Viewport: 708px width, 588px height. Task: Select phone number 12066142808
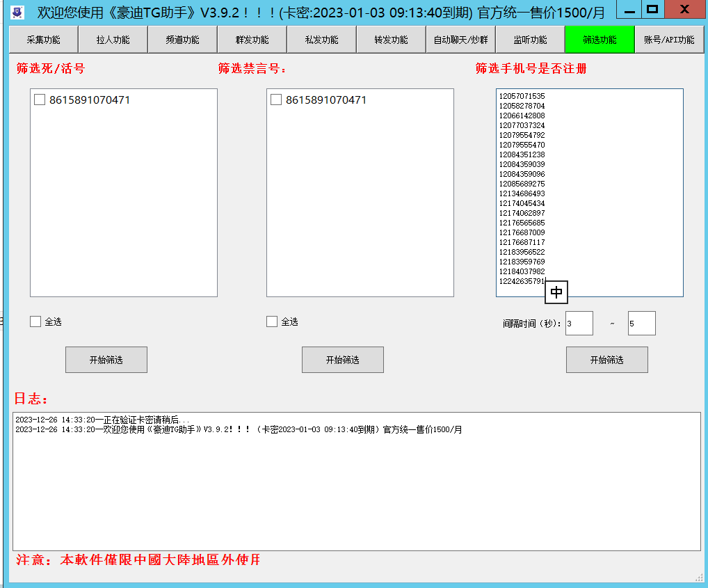522,116
